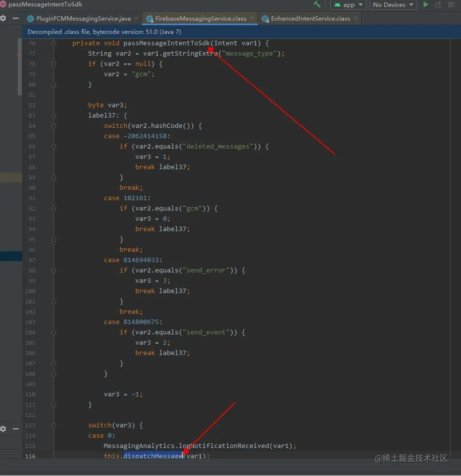Open the app run configuration dropdown
The width and height of the screenshot is (461, 476).
tap(348, 5)
